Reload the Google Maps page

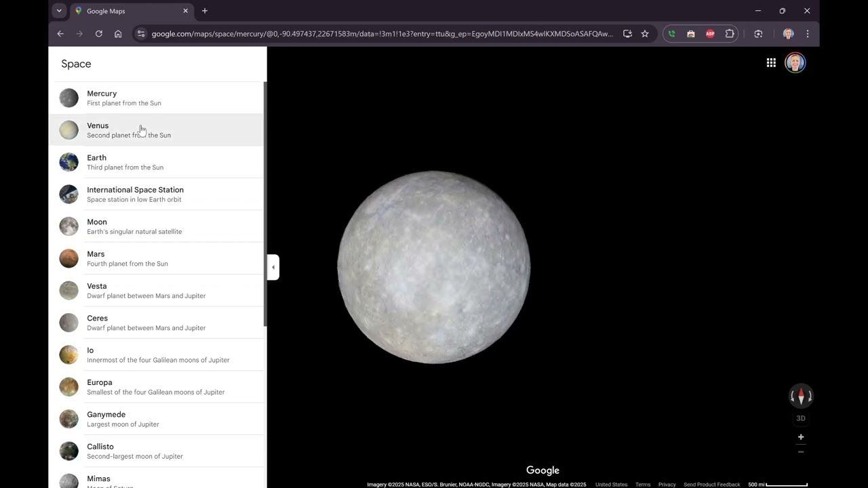click(x=99, y=34)
